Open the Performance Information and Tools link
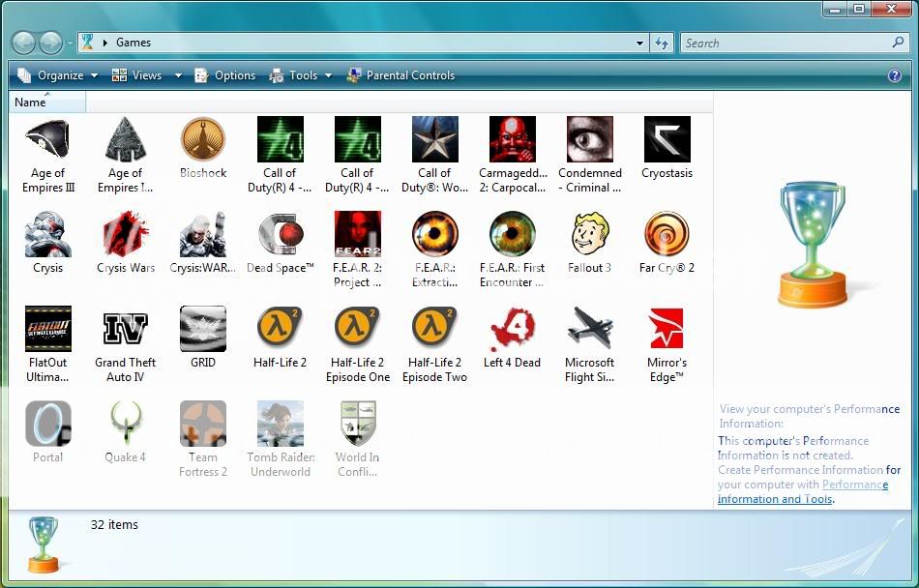Image resolution: width=919 pixels, height=588 pixels. point(803,492)
